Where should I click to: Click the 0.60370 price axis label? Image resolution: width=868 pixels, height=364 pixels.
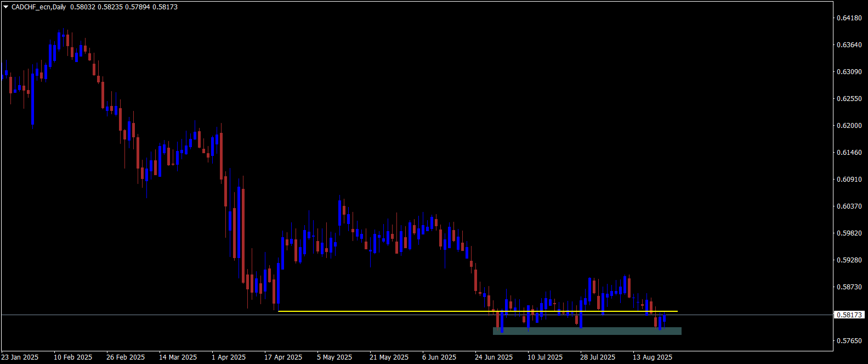click(849, 206)
